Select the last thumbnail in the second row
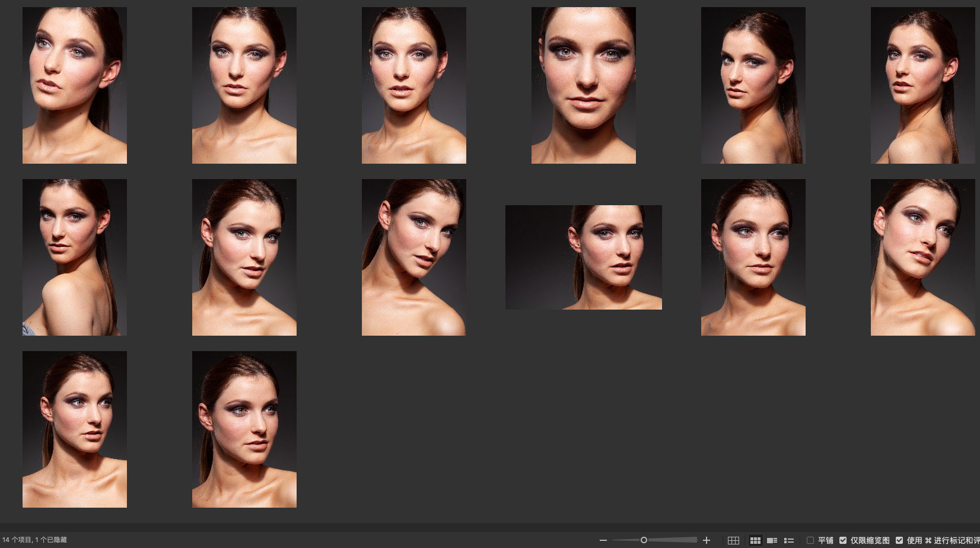The height and width of the screenshot is (548, 980). 922,257
